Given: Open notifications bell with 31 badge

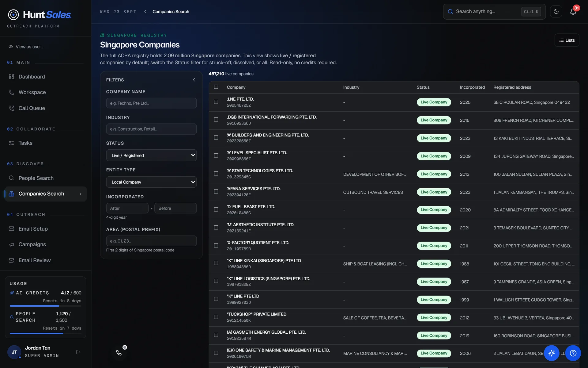Looking at the screenshot, I should [573, 12].
